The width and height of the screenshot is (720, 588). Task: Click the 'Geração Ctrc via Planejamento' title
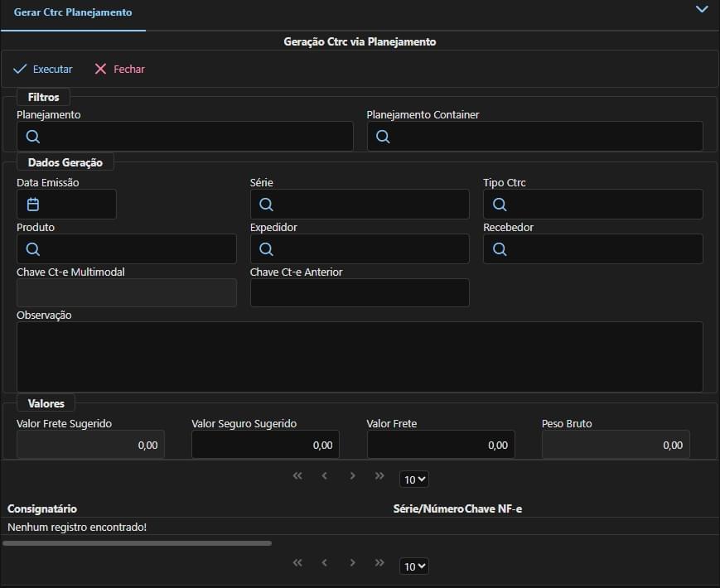(x=360, y=41)
